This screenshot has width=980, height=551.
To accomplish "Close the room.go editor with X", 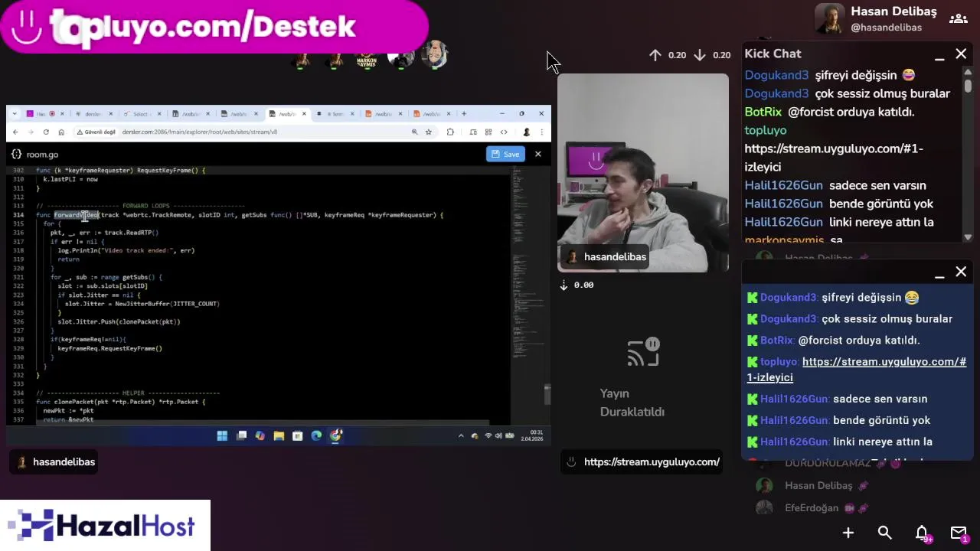I will click(537, 154).
